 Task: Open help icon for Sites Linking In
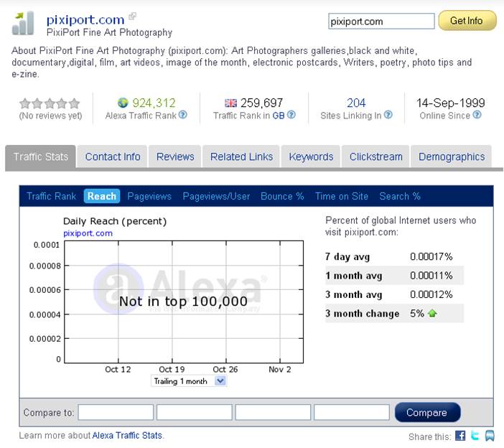[388, 115]
